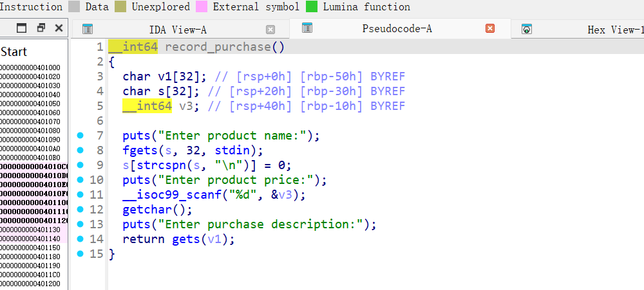Screen dimensions: 644x290
Task: Close the Pseudocode-A tab
Action: [x=490, y=29]
